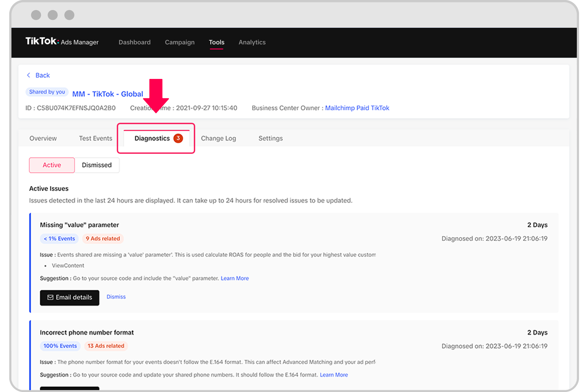Toggle Active issues filter

(52, 165)
